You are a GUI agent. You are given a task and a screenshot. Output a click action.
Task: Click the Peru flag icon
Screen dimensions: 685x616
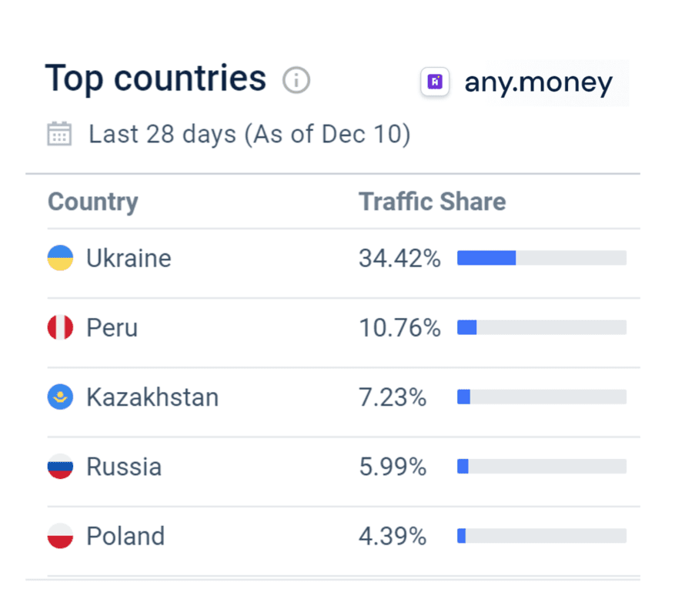(x=60, y=328)
